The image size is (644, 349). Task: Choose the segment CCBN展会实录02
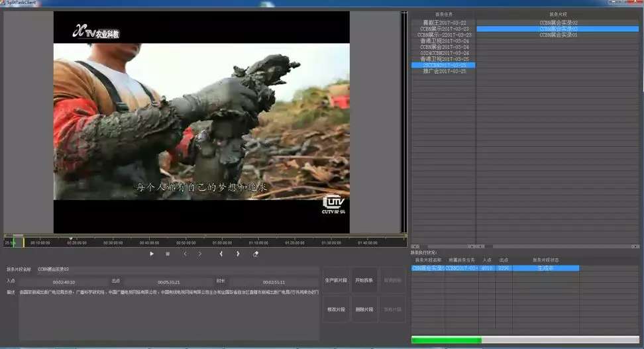pos(559,23)
